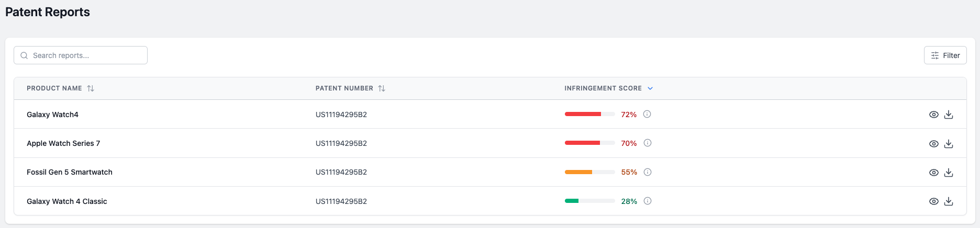View the Galaxy Watch4 report via eye icon

pyautogui.click(x=934, y=115)
